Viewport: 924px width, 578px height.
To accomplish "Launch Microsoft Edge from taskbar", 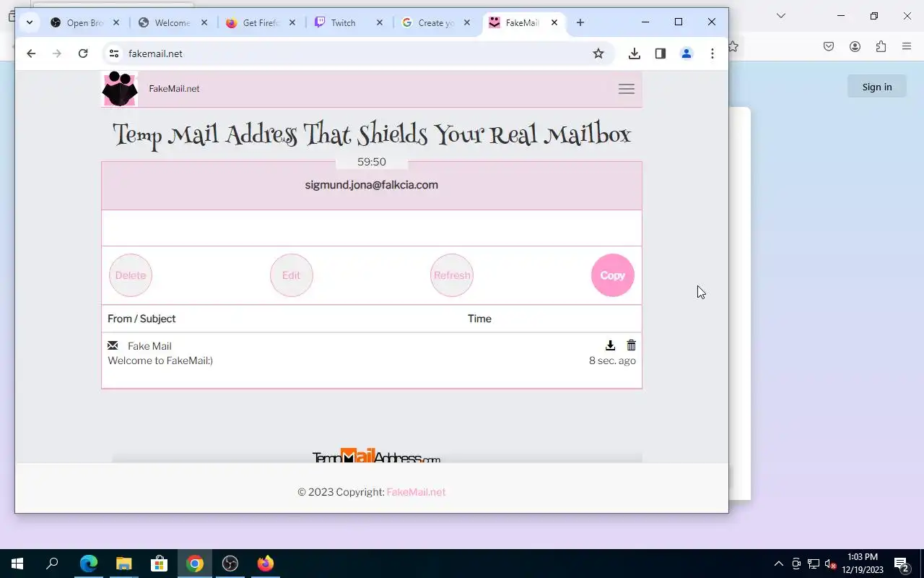I will coord(88,564).
